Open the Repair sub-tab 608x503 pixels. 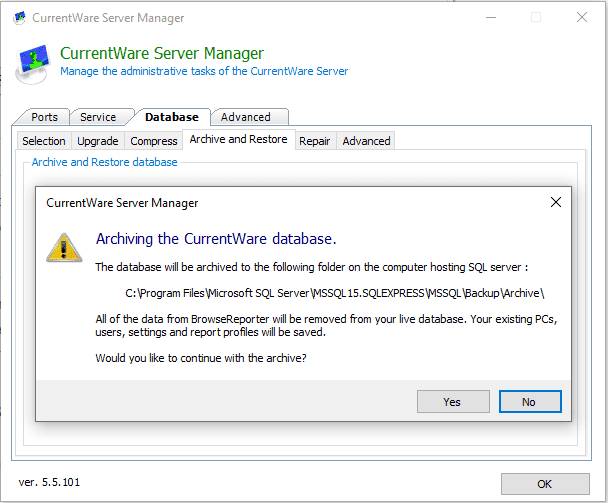314,141
